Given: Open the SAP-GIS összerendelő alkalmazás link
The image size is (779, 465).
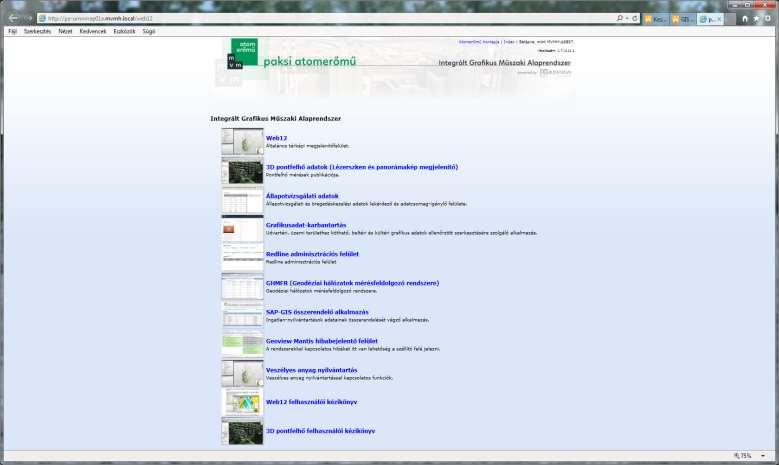Looking at the screenshot, I should (x=317, y=312).
